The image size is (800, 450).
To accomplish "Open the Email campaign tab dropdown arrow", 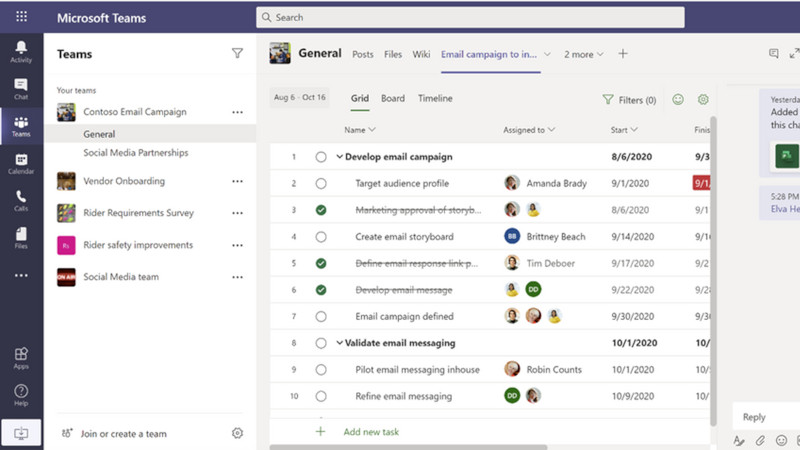I will pyautogui.click(x=547, y=54).
